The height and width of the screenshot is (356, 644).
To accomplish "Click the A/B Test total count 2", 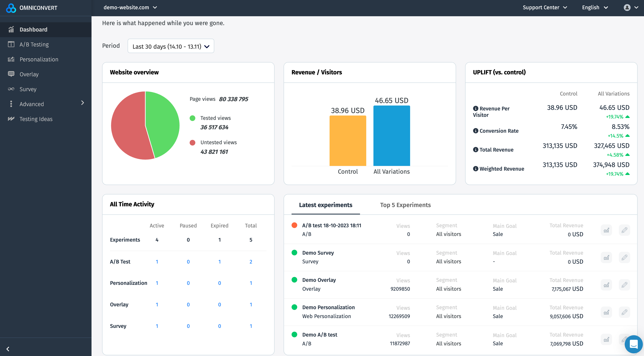I will coord(251,262).
